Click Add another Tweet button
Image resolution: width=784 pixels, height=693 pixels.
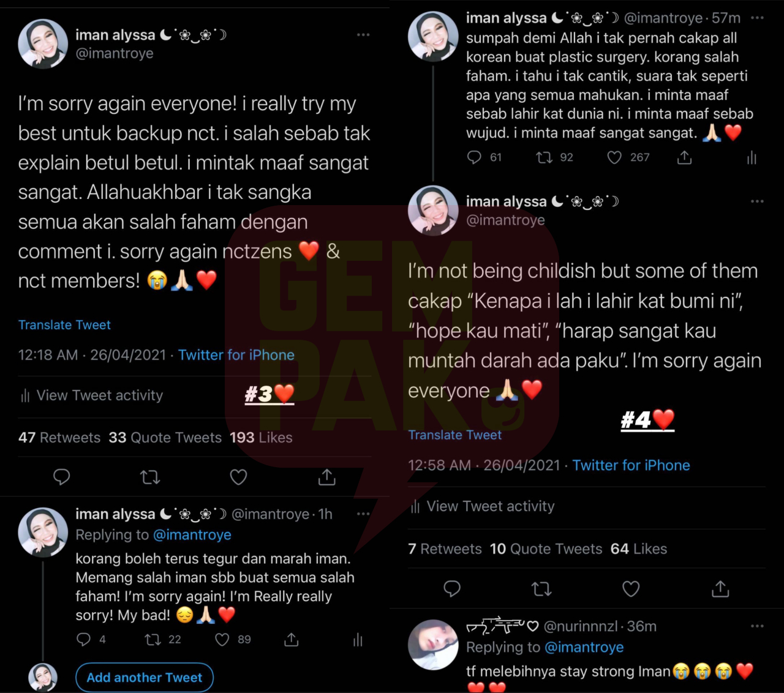click(145, 677)
